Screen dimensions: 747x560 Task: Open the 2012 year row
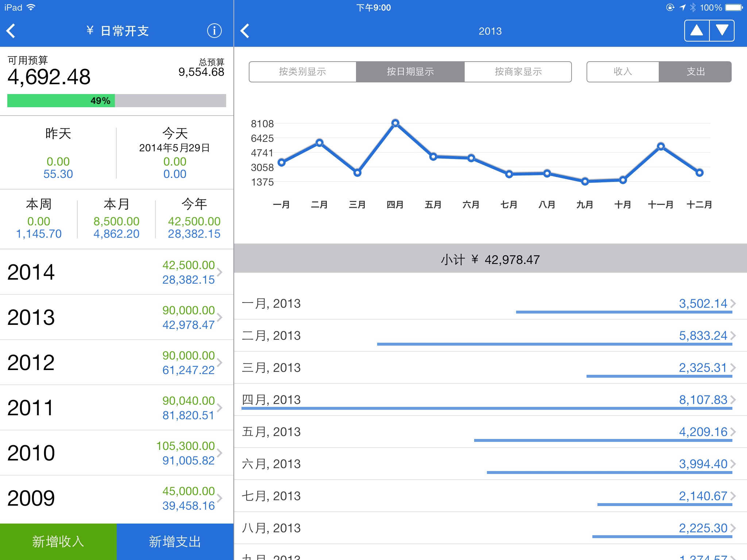tap(117, 362)
